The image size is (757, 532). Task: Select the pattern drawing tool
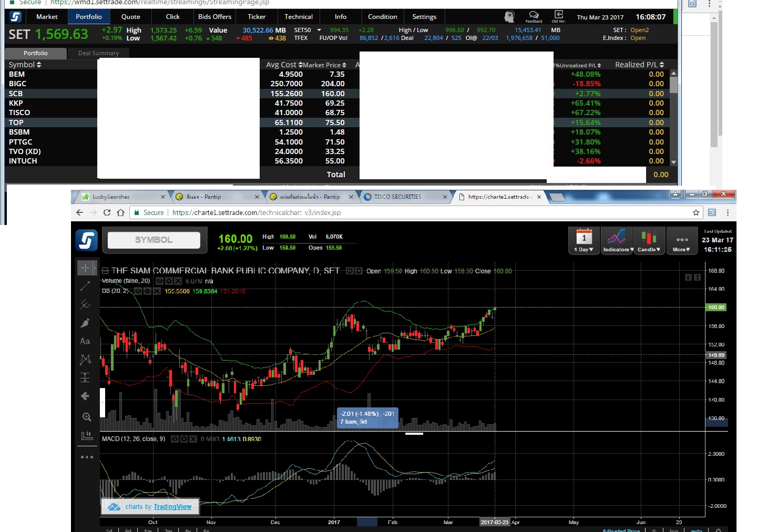(x=85, y=359)
